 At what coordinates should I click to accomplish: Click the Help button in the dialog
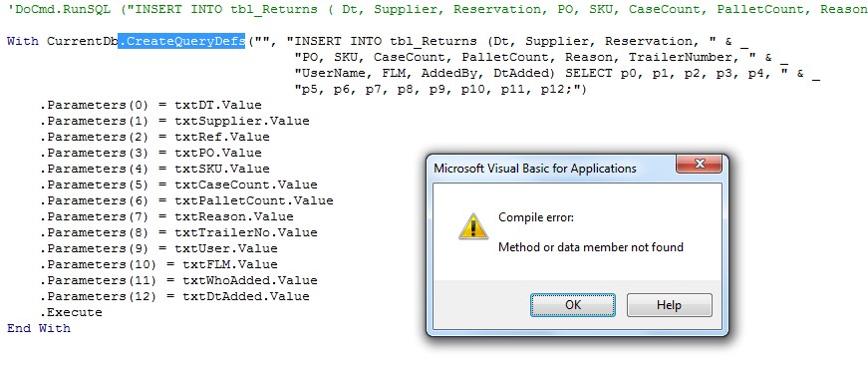pos(670,304)
